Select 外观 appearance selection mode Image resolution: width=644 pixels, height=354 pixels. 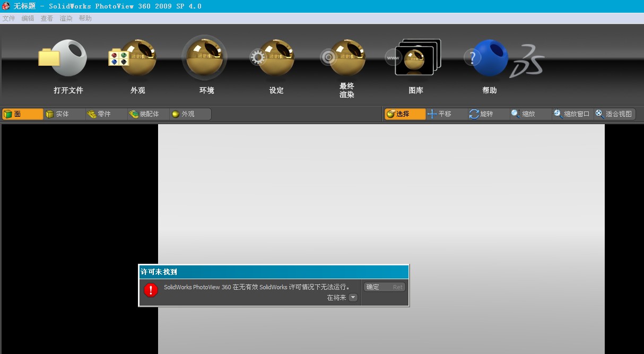pyautogui.click(x=190, y=114)
